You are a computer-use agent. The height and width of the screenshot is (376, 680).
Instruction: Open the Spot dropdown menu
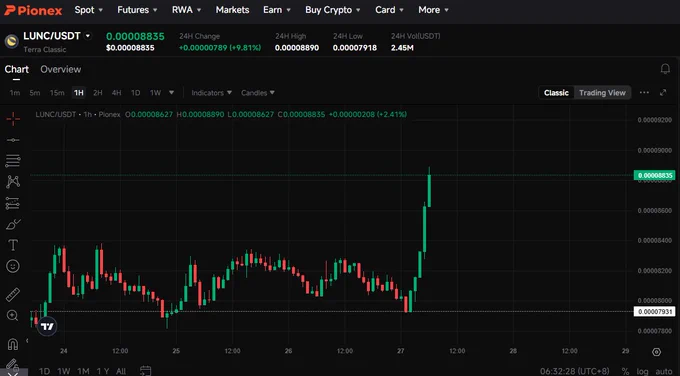[88, 10]
